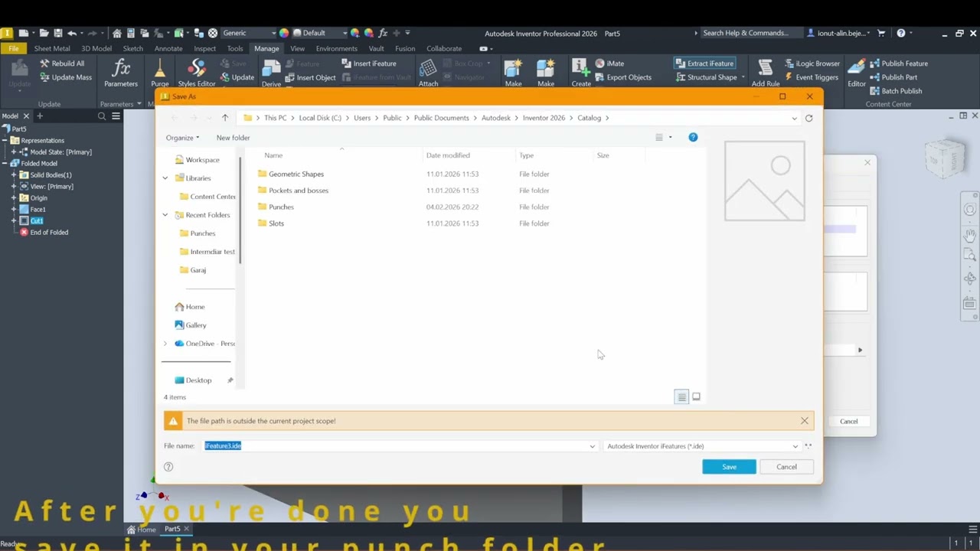Dismiss the project scope warning banner

coord(805,421)
